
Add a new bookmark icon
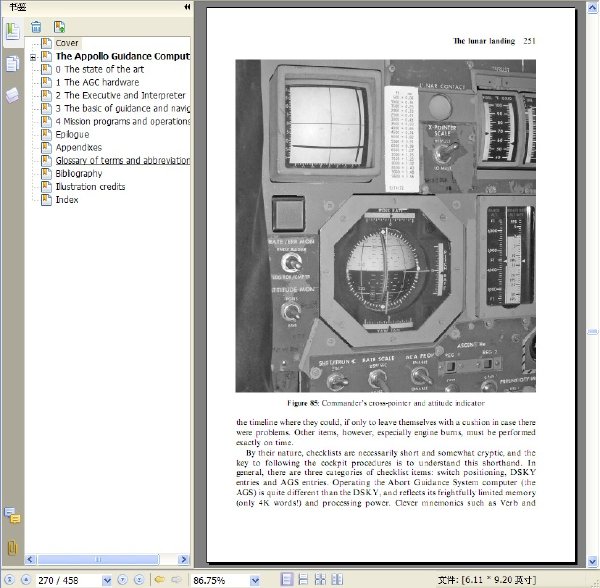tap(59, 27)
